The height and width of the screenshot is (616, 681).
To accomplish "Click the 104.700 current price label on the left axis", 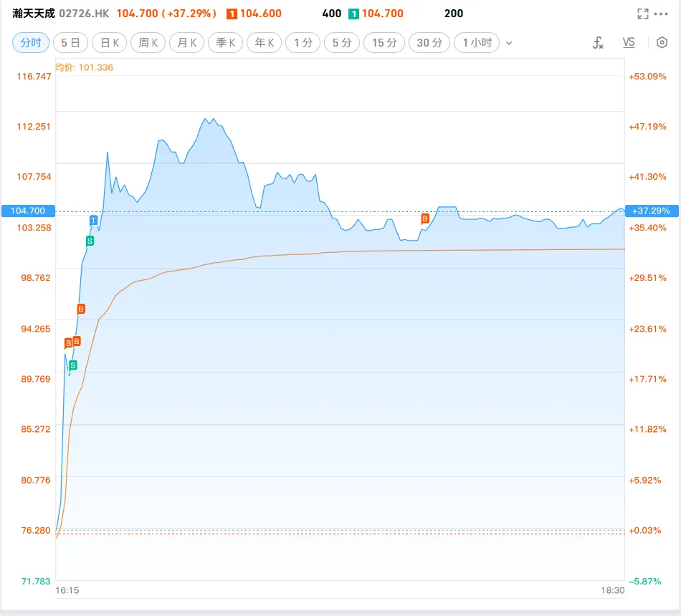I will pos(28,211).
